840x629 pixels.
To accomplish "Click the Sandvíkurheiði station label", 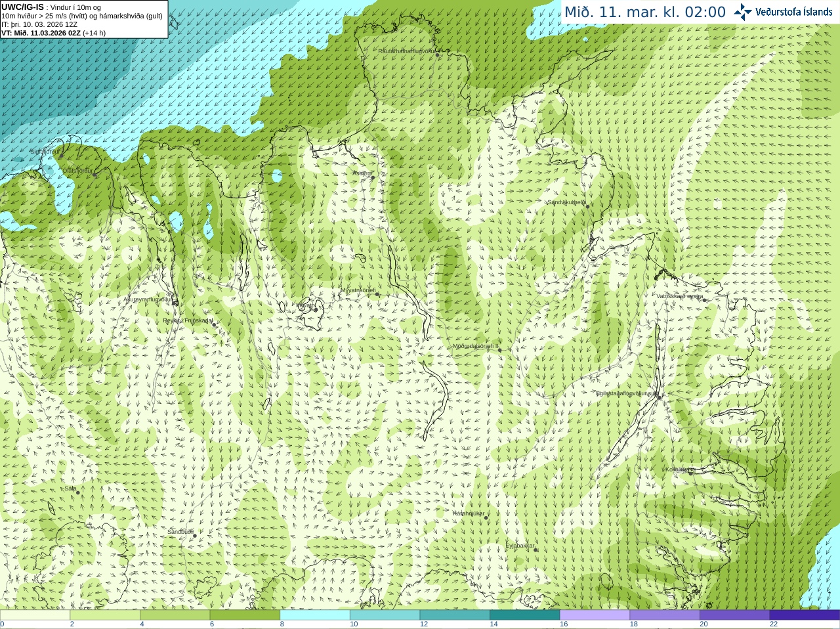I will tap(567, 202).
